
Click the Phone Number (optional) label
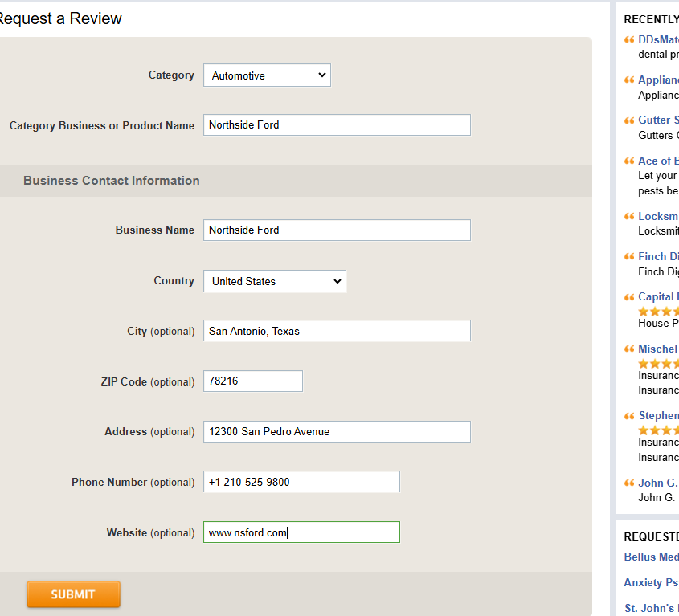pyautogui.click(x=133, y=482)
